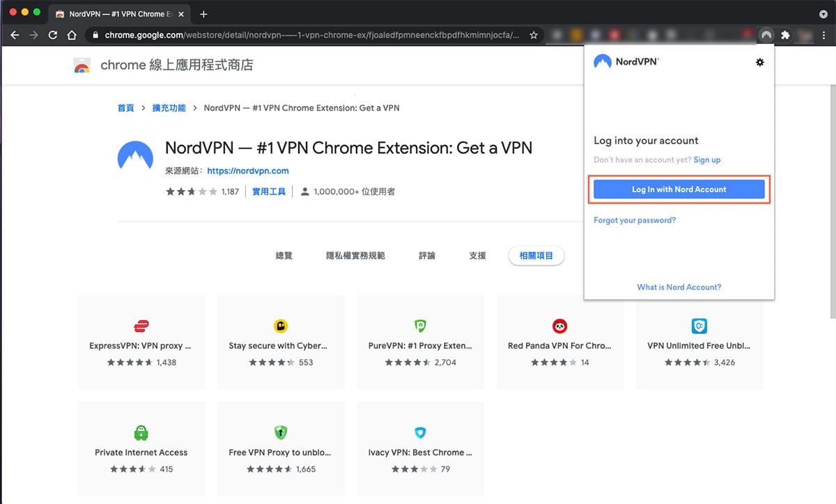Switch to the 評論 reviews tab
Screen dimensions: 836x504
427,255
